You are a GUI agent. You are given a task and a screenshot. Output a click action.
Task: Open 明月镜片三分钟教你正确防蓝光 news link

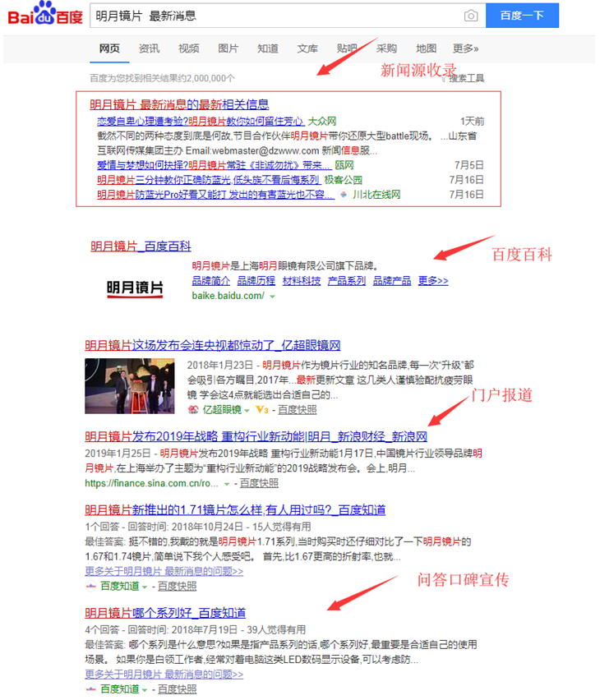point(209,180)
